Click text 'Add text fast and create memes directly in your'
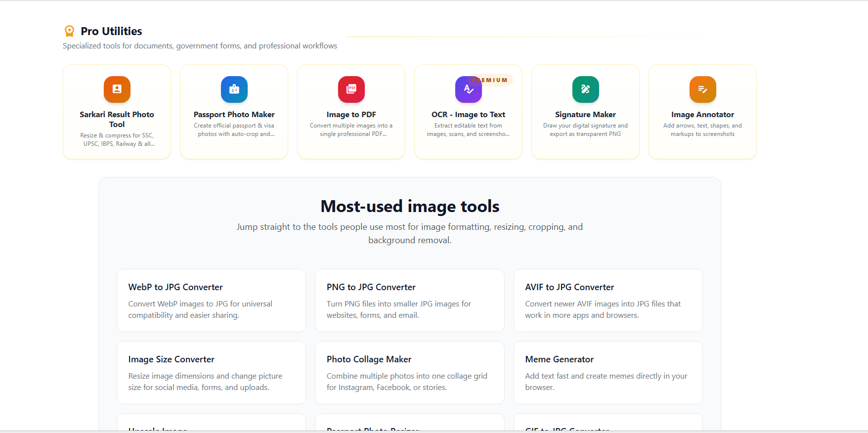 tap(606, 376)
